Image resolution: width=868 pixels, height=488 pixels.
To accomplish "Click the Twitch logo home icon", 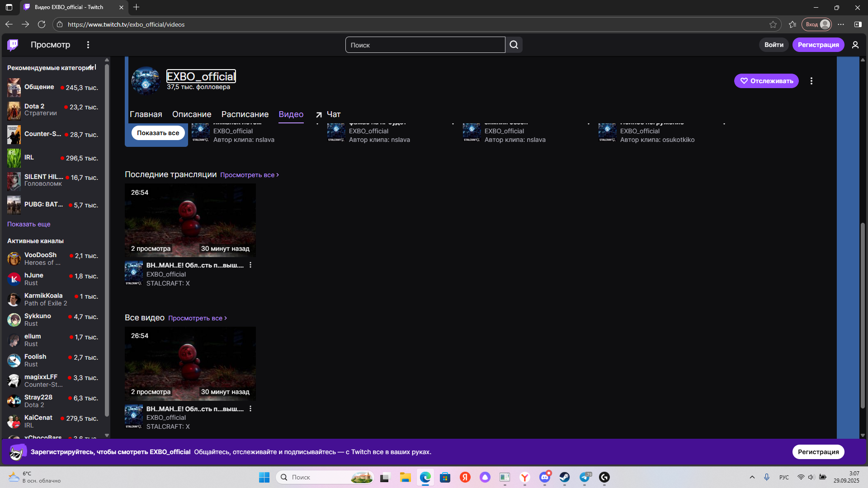I will 13,45.
